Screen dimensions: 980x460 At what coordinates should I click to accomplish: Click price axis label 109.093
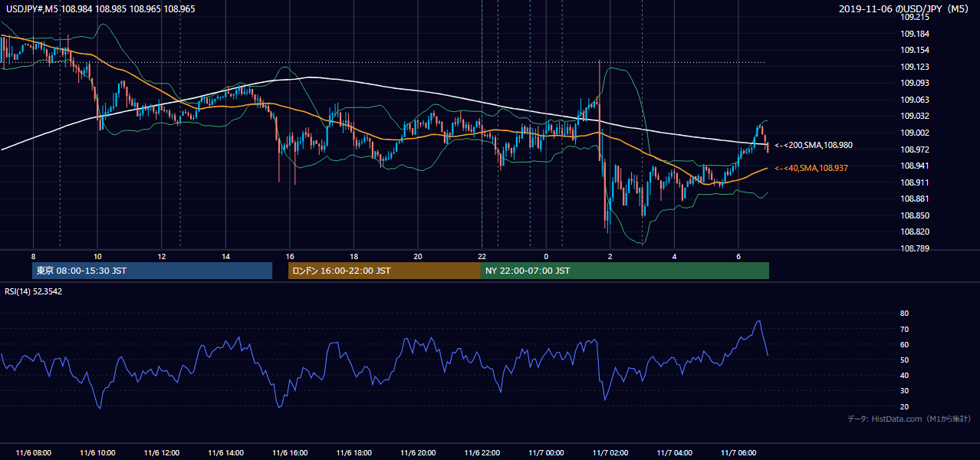(915, 83)
